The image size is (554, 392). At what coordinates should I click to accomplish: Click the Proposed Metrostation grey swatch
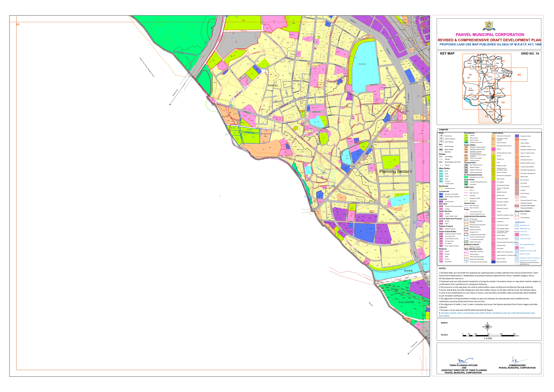[x=517, y=206]
